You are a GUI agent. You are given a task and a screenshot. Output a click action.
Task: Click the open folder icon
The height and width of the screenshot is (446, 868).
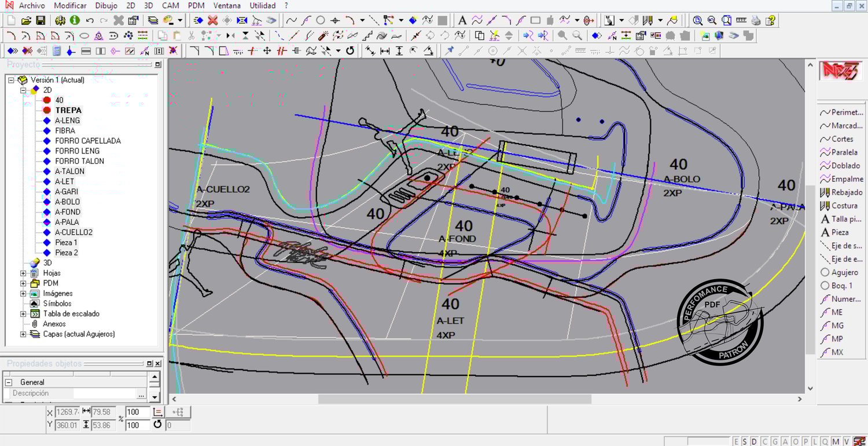[x=26, y=20]
